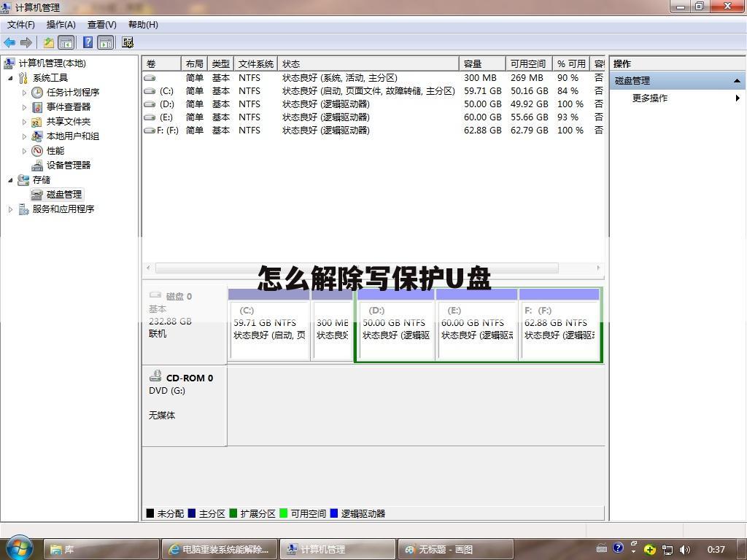747x560 pixels.
Task: Open the blue Help question mark icon
Action: (x=88, y=42)
